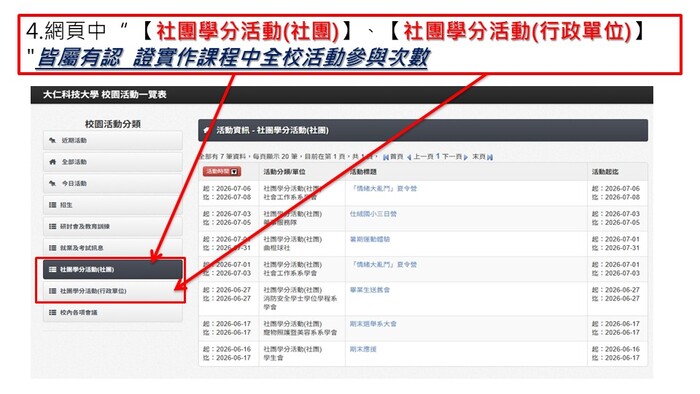
Task: Select the home icon beside 全部活動
Action: pyautogui.click(x=52, y=162)
